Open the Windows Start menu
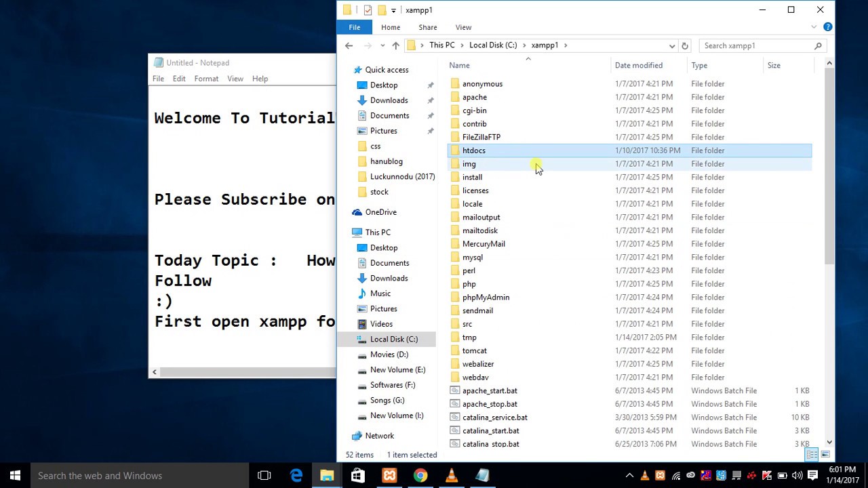Image resolution: width=868 pixels, height=488 pixels. click(x=15, y=476)
